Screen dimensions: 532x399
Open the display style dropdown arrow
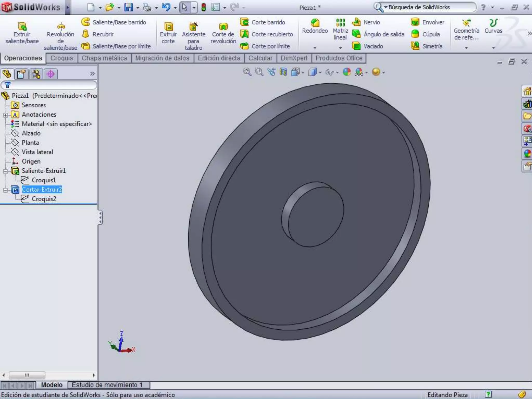pyautogui.click(x=320, y=72)
